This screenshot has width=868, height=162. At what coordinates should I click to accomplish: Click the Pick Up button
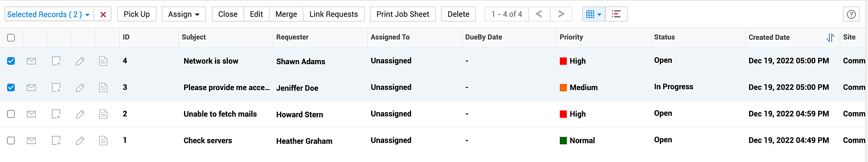coord(137,14)
